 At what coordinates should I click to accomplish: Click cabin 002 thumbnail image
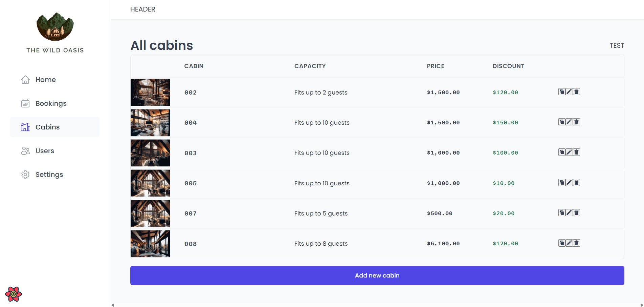click(x=150, y=93)
